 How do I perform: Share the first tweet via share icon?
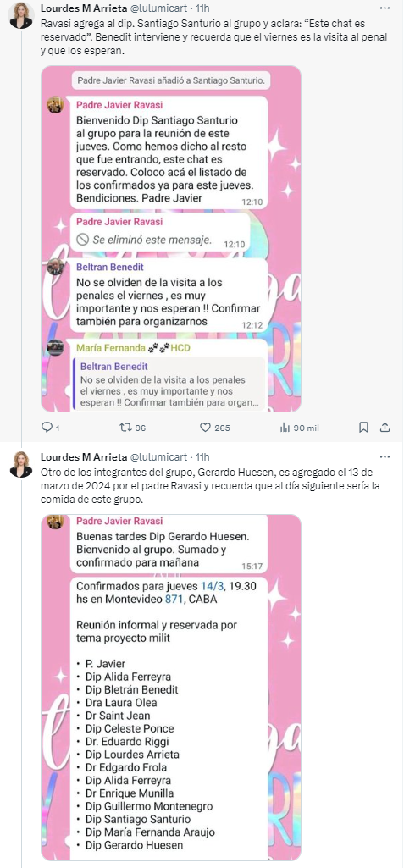pyautogui.click(x=385, y=428)
